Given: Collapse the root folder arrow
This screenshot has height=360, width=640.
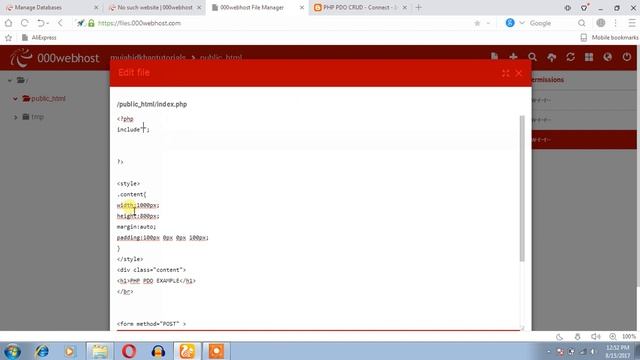Looking at the screenshot, I should pyautogui.click(x=10, y=80).
